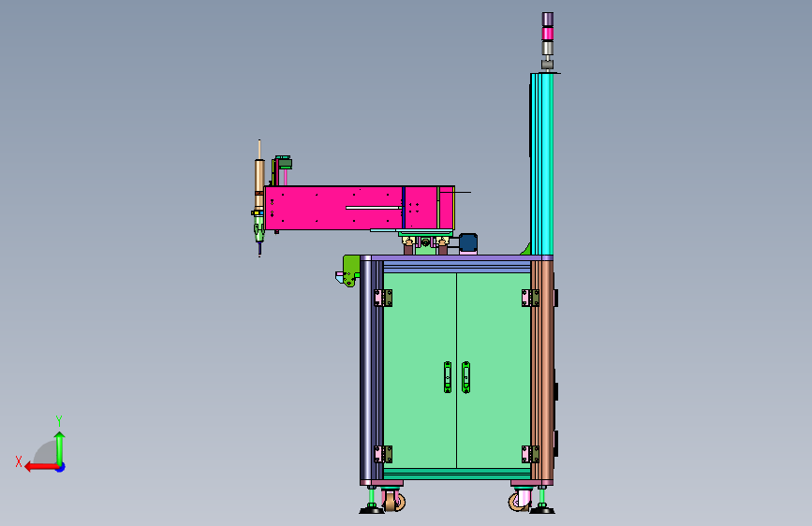Click the blue Z axis ball on the triad

tap(61, 467)
